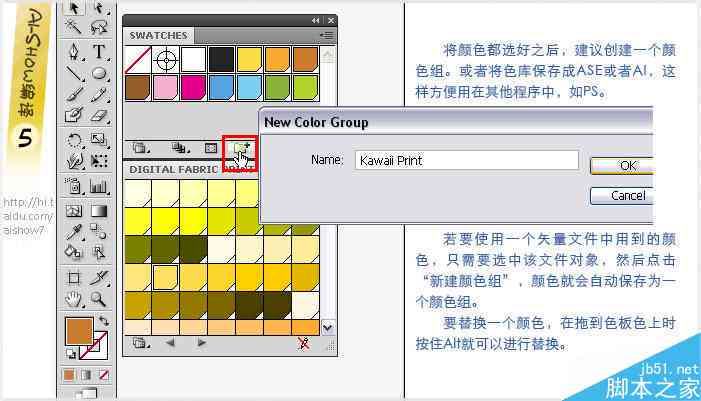Screen dimensions: 701x401
Task: Select the Pen tool
Action: [x=74, y=51]
